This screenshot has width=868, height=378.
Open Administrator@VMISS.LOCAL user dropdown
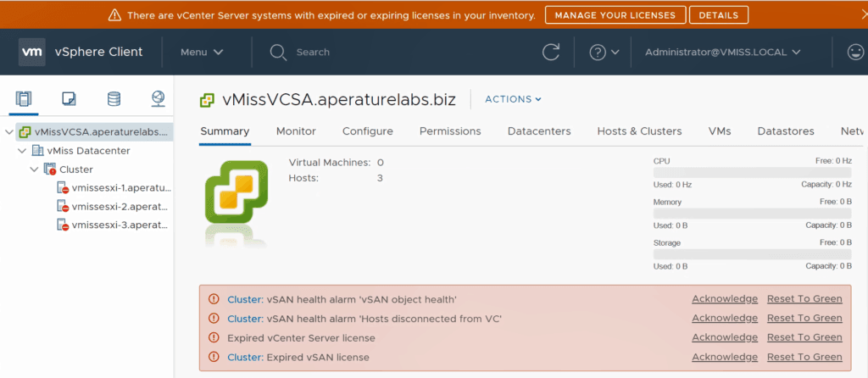tap(723, 52)
